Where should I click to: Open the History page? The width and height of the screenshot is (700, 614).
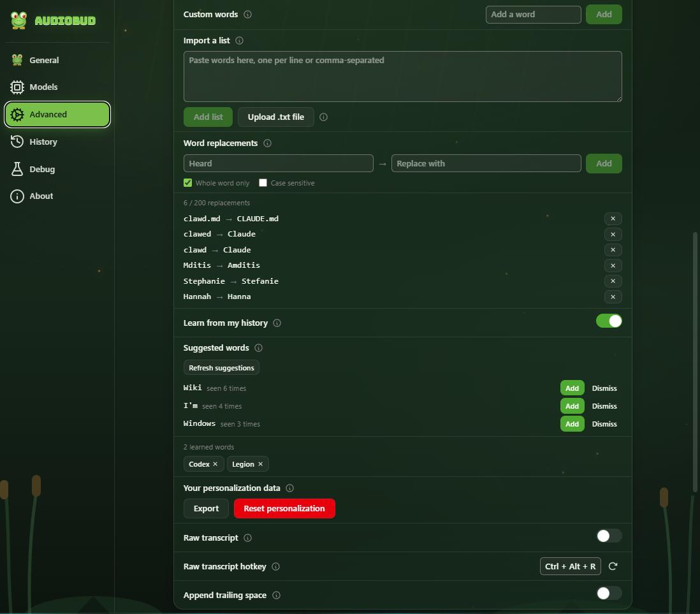[x=57, y=142]
